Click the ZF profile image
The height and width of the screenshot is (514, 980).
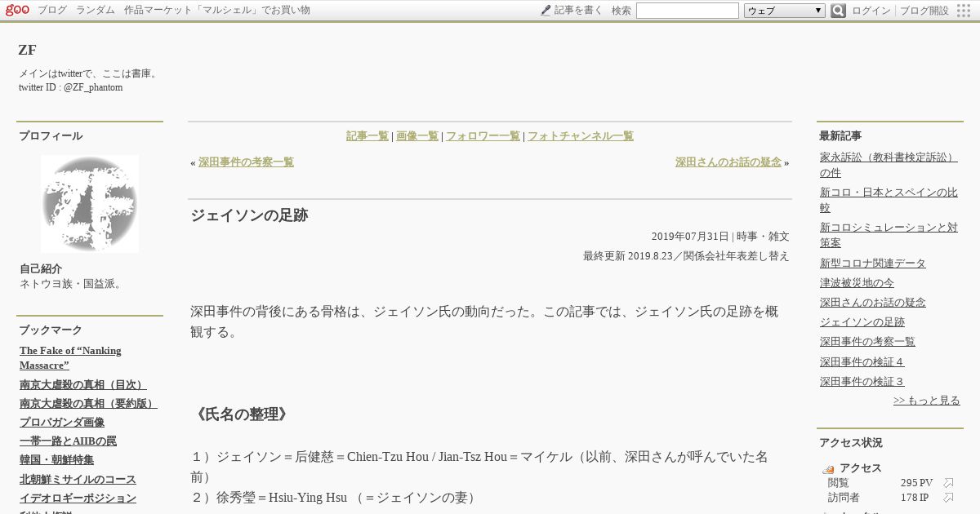click(x=90, y=204)
